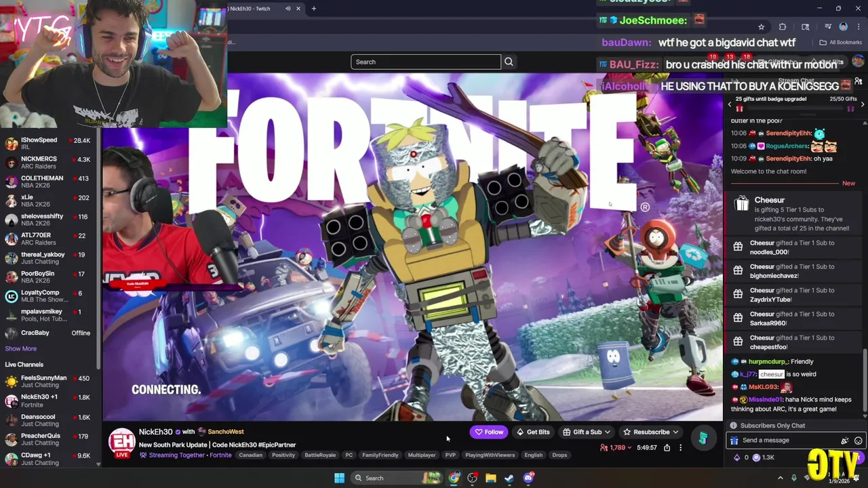Click recipient noodles_000 in gift message

click(768, 252)
